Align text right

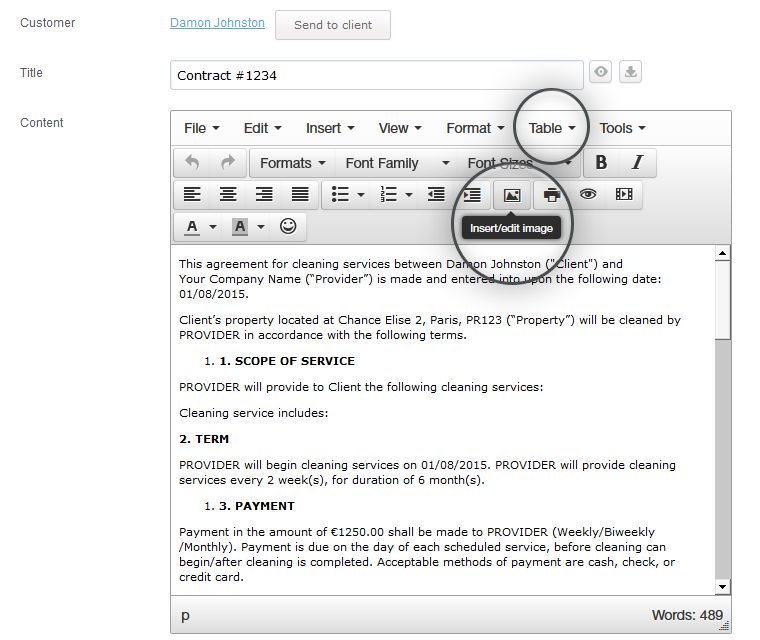point(264,195)
